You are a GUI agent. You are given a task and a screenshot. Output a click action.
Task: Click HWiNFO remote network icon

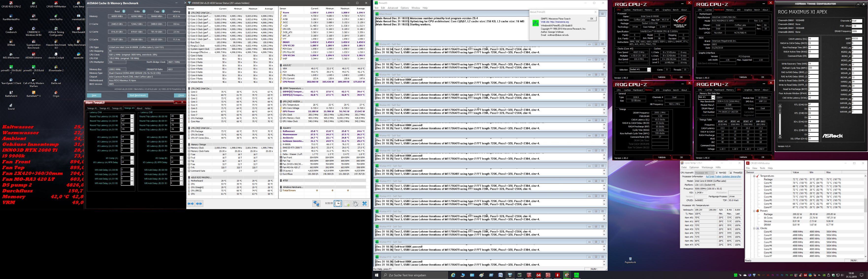[316, 203]
